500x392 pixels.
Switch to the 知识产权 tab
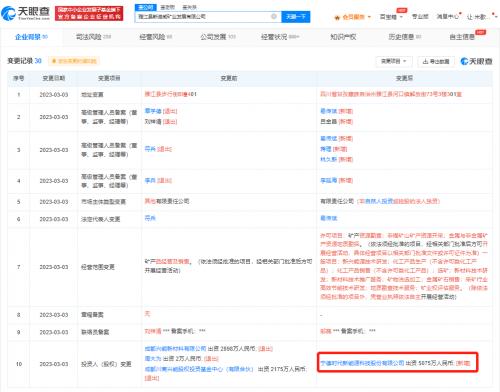point(343,37)
